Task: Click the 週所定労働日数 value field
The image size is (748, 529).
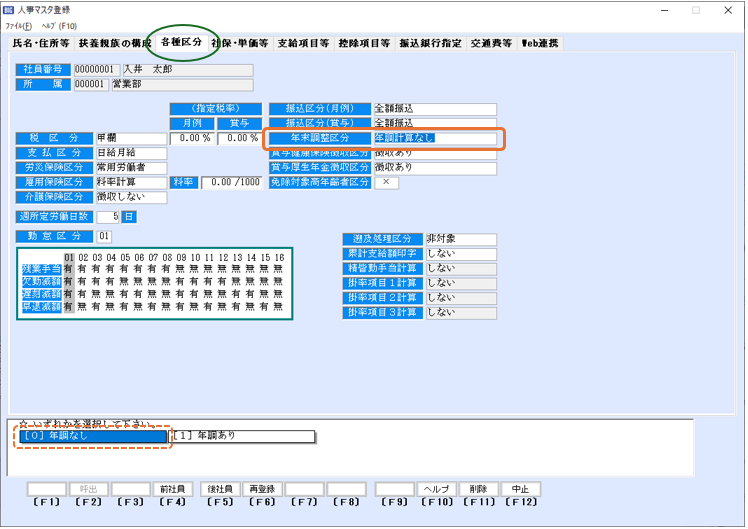Action: [x=108, y=218]
